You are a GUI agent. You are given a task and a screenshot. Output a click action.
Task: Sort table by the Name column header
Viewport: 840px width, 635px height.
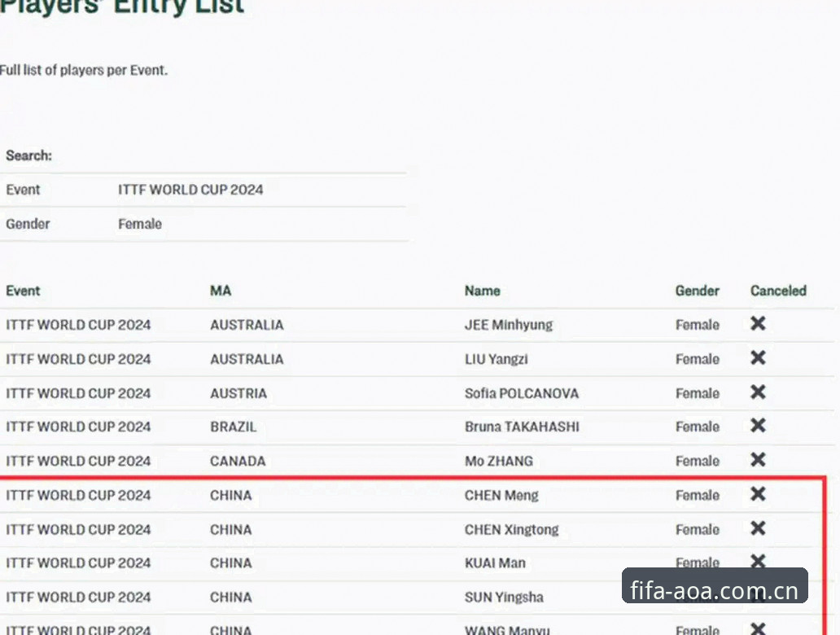click(x=482, y=291)
